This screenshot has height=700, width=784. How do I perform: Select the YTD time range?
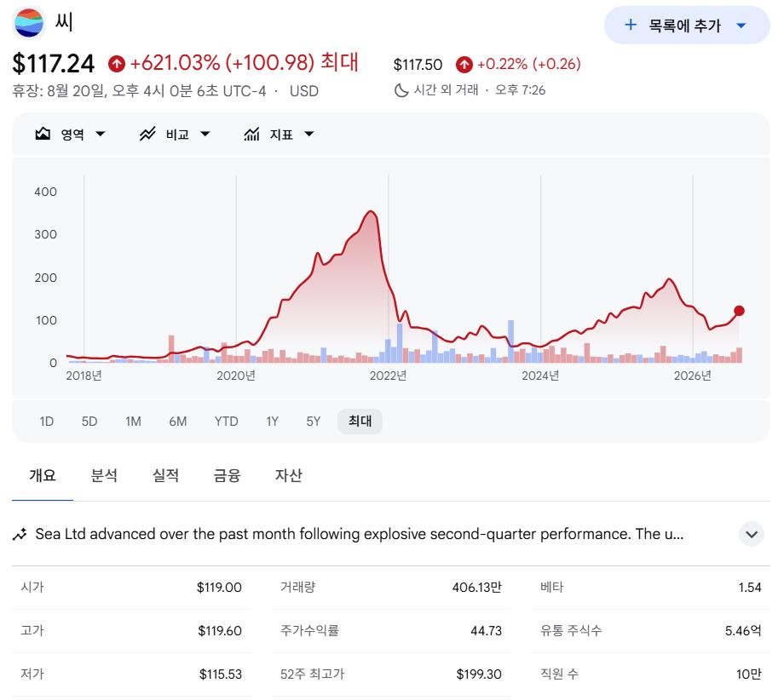(x=226, y=422)
